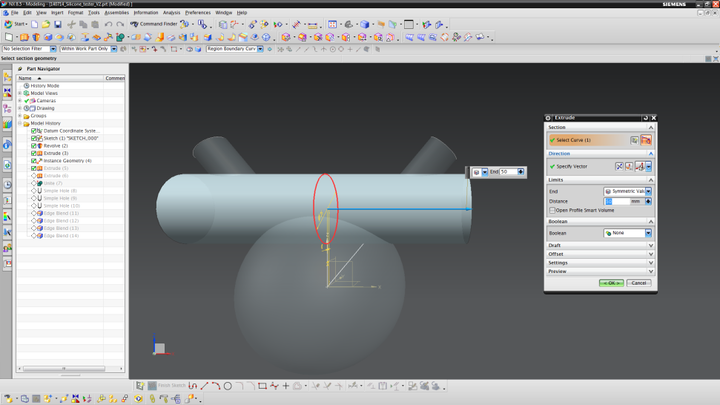720x405 pixels.
Task: Select the Circle sketch tool
Action: click(228, 386)
